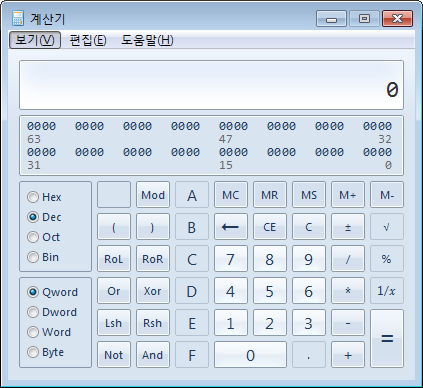Click the multiplication * button
This screenshot has width=423, height=388.
[x=348, y=291]
